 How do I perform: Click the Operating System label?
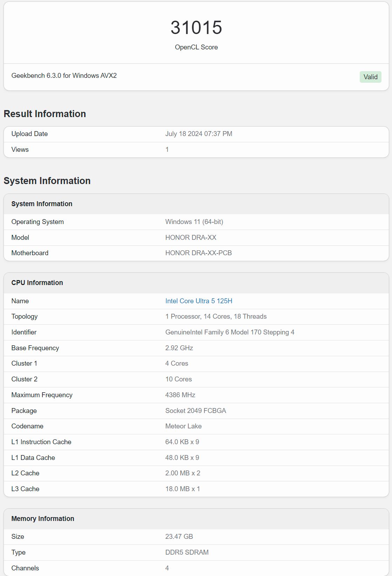coord(38,222)
